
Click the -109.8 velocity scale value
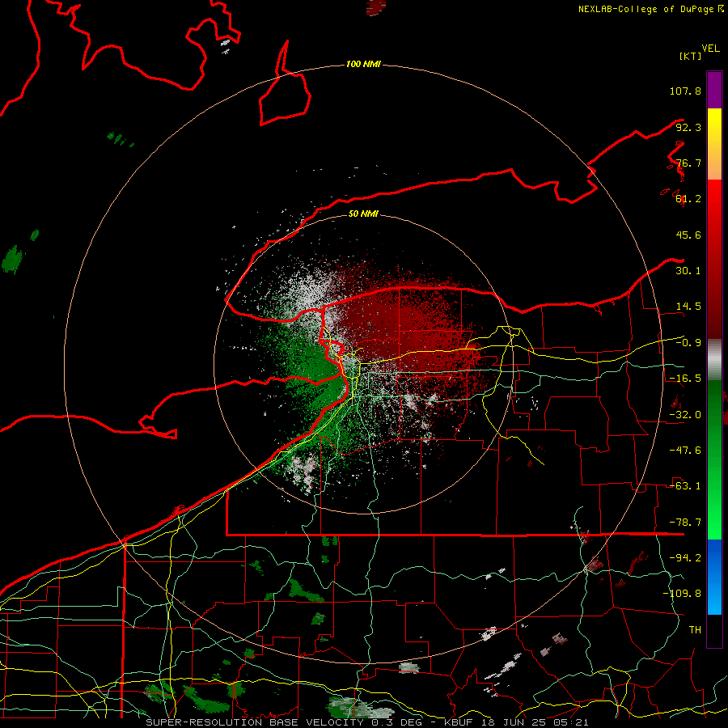(x=682, y=594)
